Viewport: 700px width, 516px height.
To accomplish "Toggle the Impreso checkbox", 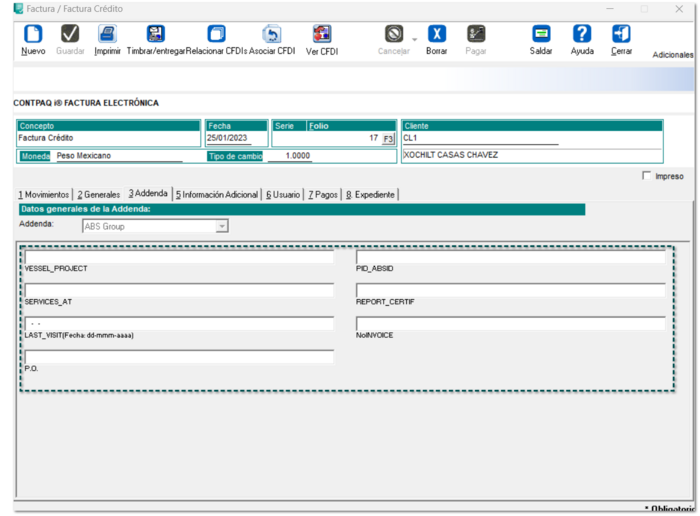I will click(x=646, y=176).
